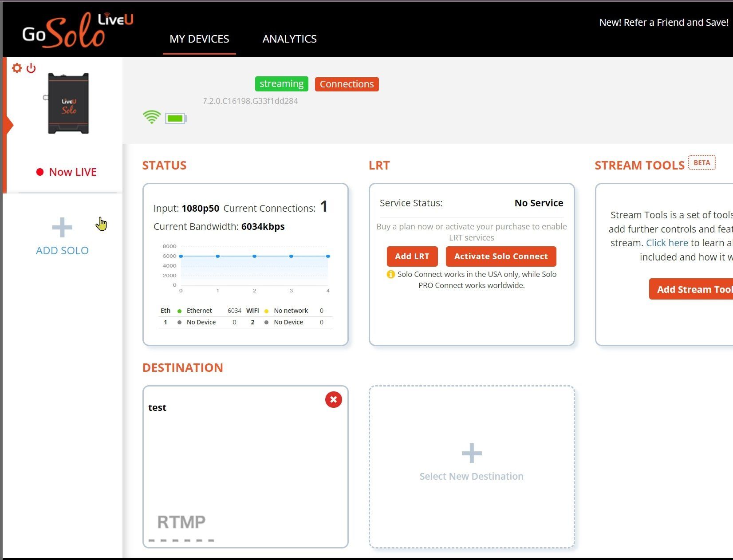Image resolution: width=733 pixels, height=560 pixels.
Task: Click the DESTINATION section heading
Action: (182, 367)
